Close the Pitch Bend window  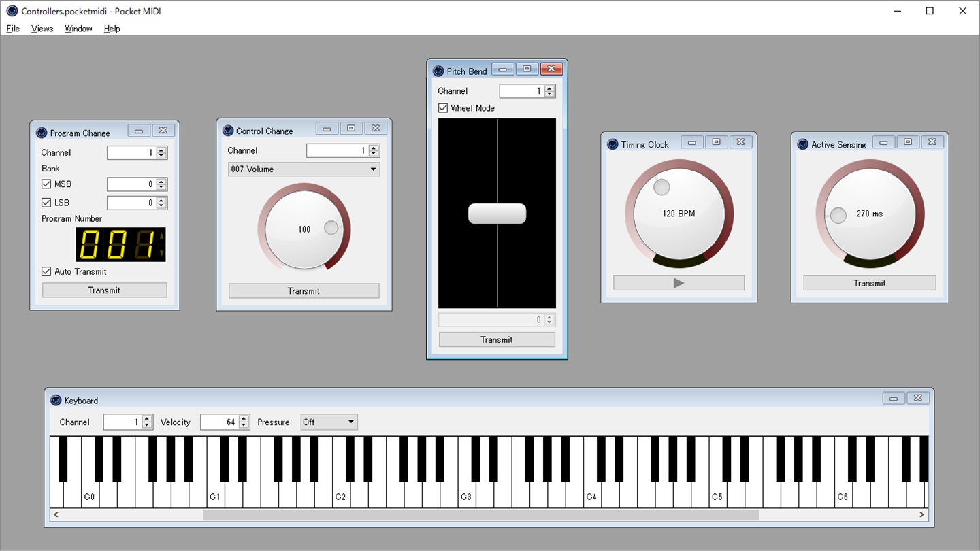pyautogui.click(x=551, y=69)
